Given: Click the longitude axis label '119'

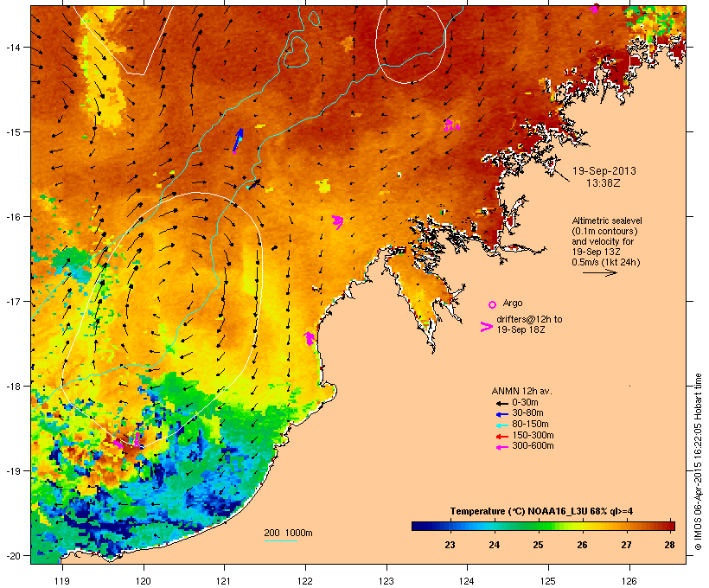Looking at the screenshot, I should pyautogui.click(x=62, y=581).
